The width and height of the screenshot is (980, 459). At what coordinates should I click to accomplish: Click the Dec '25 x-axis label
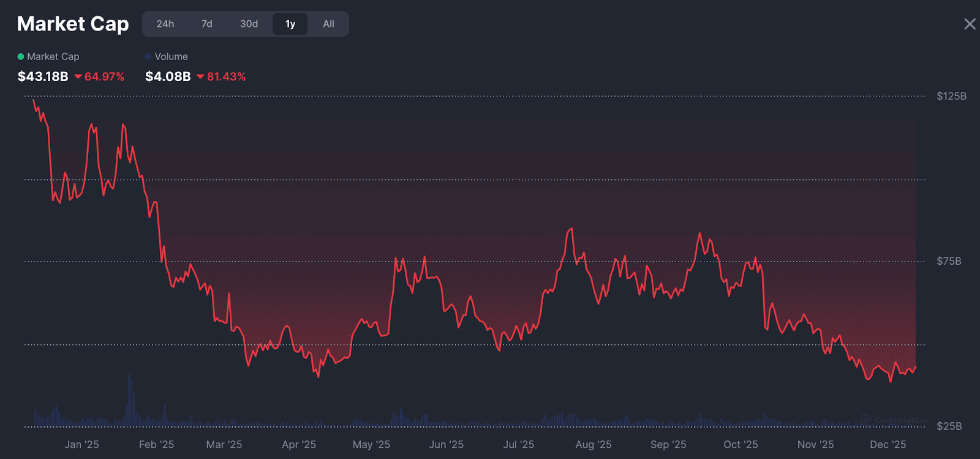pos(888,444)
